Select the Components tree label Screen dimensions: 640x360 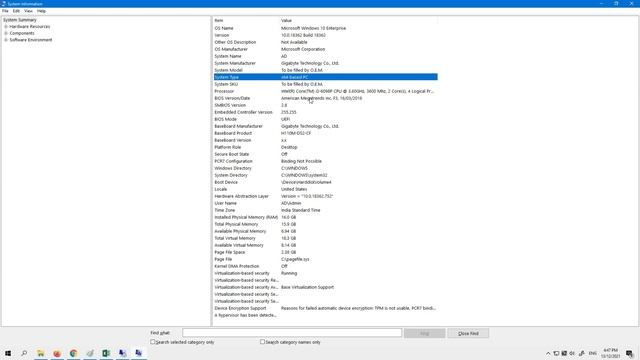pyautogui.click(x=22, y=33)
